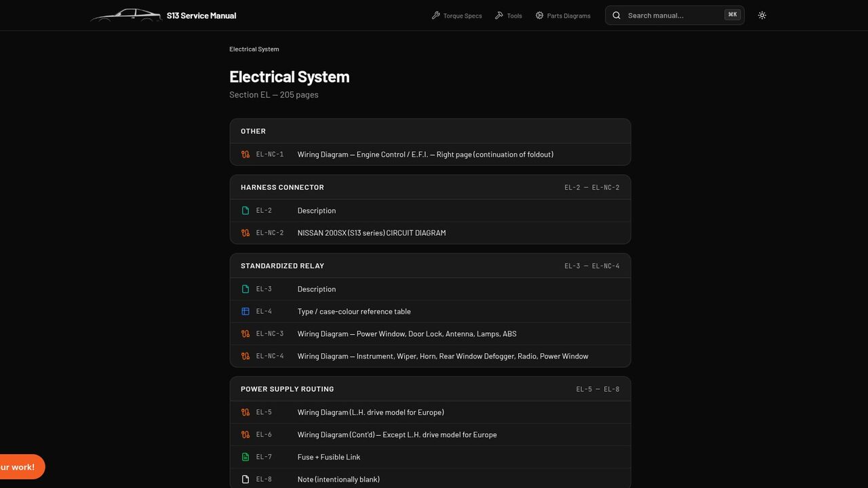Image resolution: width=868 pixels, height=488 pixels.
Task: Click the car silhouette logo icon
Action: pos(126,15)
